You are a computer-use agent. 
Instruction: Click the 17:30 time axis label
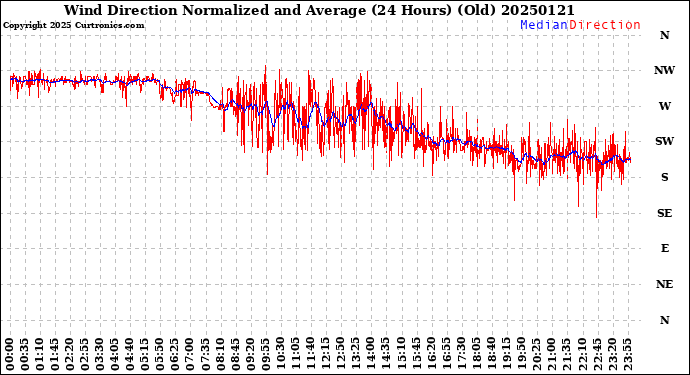461,354
